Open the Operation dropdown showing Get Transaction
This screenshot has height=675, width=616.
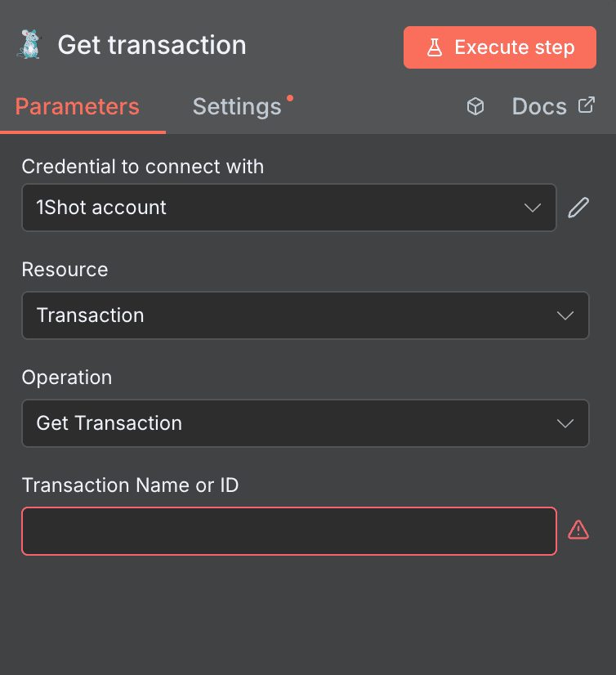pos(305,423)
